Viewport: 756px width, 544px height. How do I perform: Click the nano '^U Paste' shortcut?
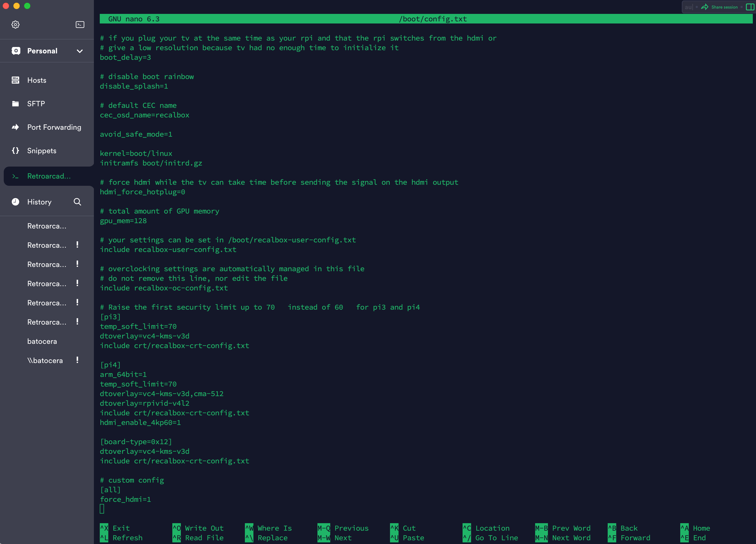pos(407,538)
